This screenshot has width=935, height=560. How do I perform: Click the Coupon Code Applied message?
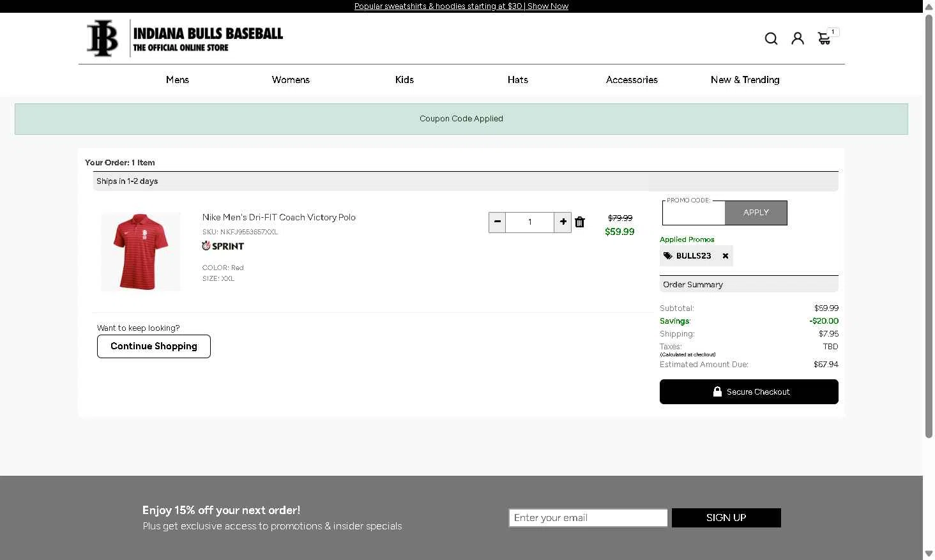461,119
